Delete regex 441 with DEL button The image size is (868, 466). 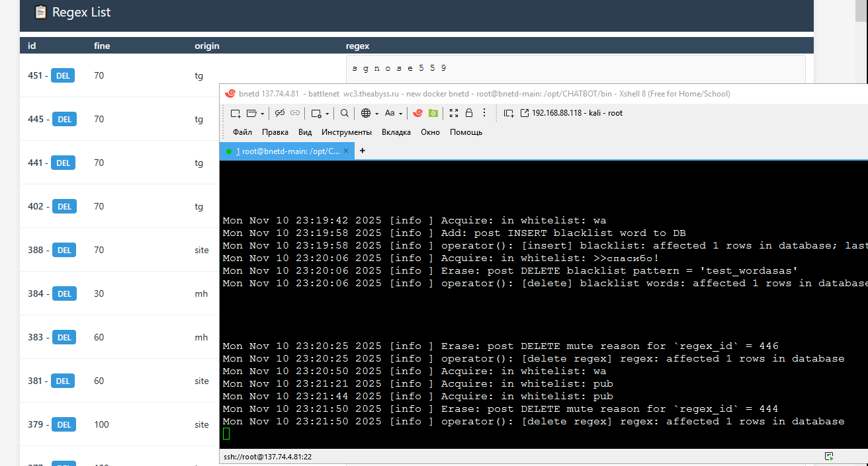(x=64, y=163)
